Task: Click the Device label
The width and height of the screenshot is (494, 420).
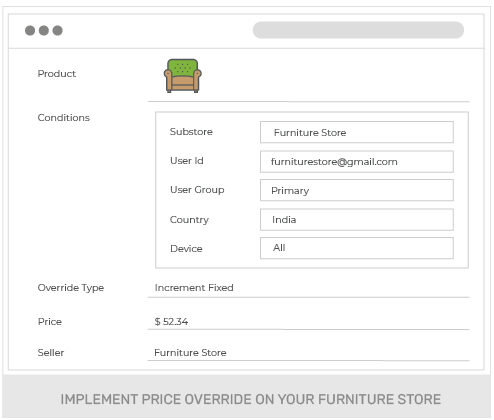Action: (x=186, y=249)
